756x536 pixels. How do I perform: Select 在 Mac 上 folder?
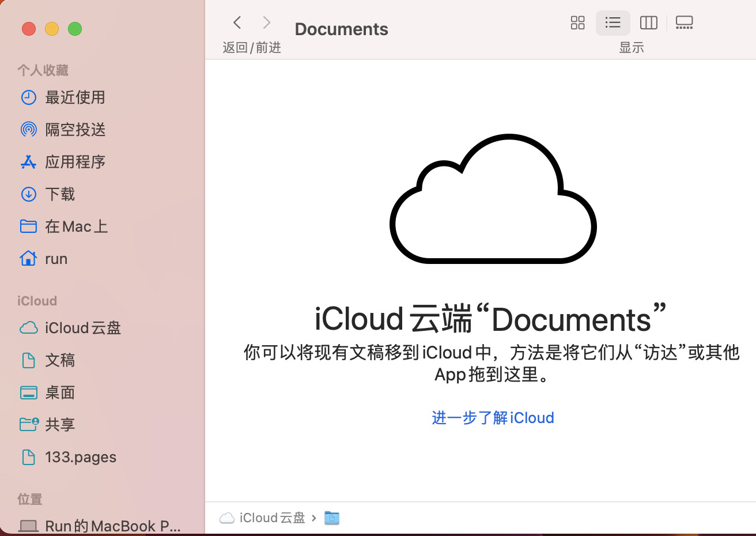[76, 227]
